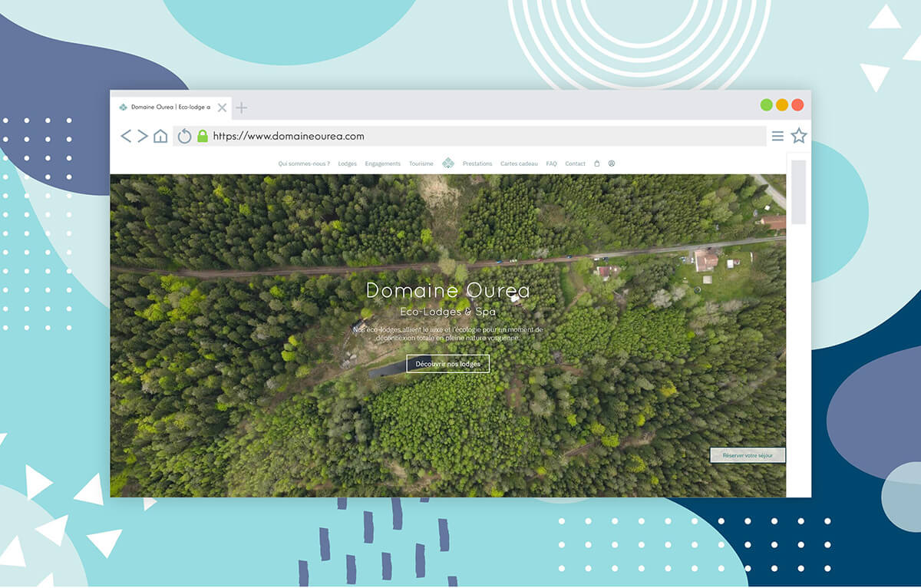Image resolution: width=921 pixels, height=588 pixels.
Task: Go to the Contact page
Action: tap(576, 164)
